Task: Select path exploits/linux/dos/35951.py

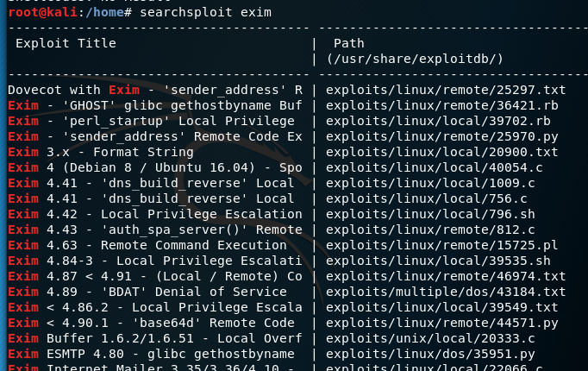Action: point(430,354)
